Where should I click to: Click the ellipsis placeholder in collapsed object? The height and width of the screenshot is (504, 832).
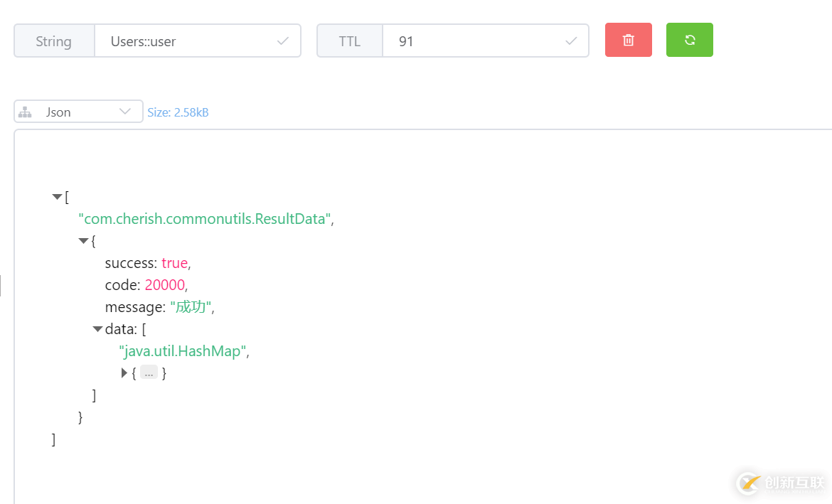tap(149, 372)
